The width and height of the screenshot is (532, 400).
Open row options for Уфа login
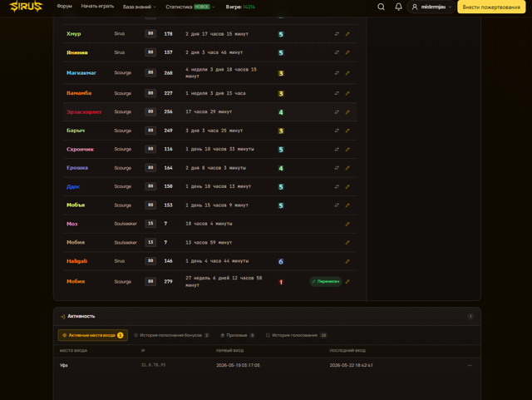click(x=470, y=365)
